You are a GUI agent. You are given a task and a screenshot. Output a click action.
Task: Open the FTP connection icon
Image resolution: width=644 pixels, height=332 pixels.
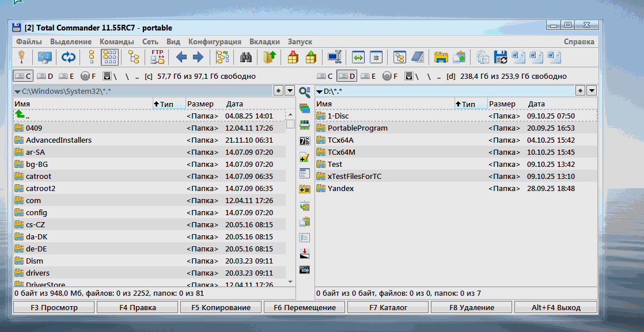(158, 58)
